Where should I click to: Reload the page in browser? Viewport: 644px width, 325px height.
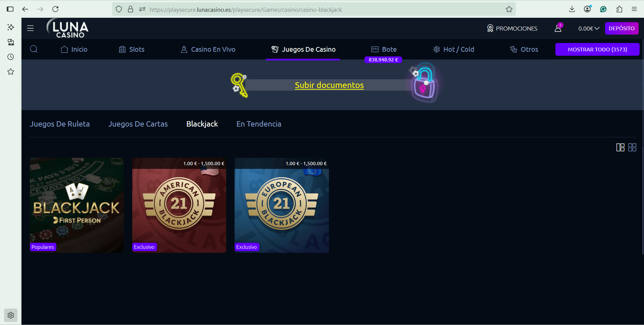(56, 9)
